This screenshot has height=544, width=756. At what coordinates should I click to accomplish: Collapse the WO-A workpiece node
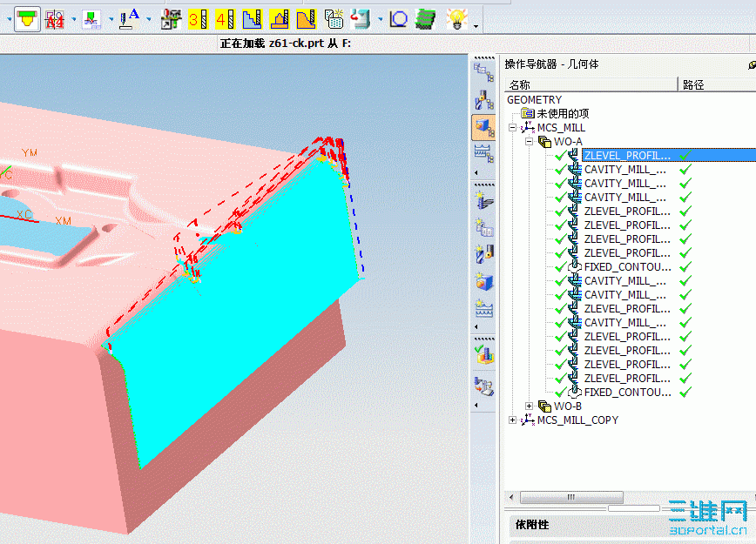[529, 142]
